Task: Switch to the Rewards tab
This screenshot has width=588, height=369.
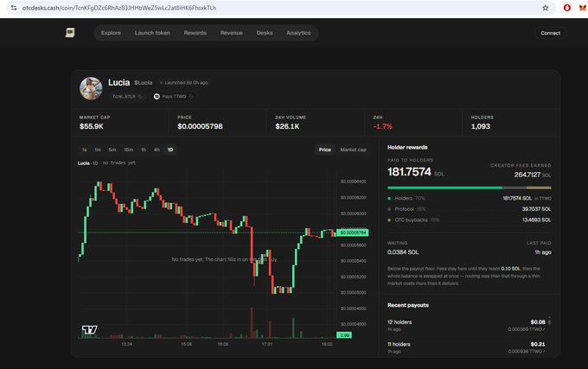Action: coord(195,33)
